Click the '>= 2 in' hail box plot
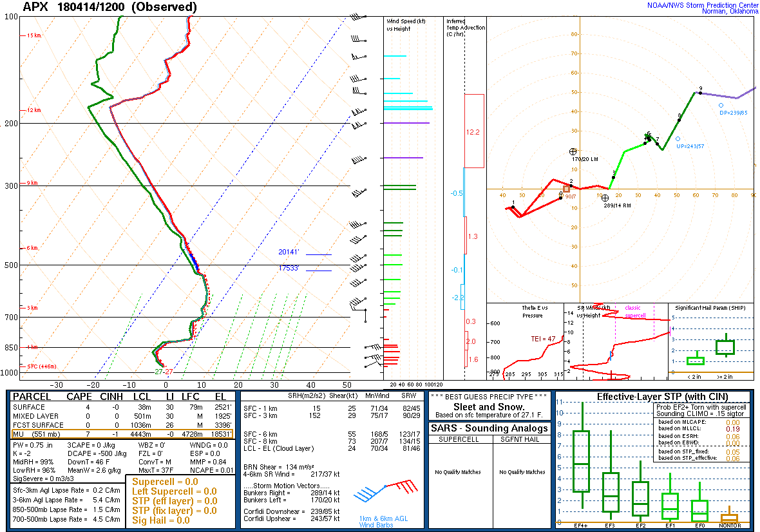This screenshot has width=760, height=532. (726, 347)
